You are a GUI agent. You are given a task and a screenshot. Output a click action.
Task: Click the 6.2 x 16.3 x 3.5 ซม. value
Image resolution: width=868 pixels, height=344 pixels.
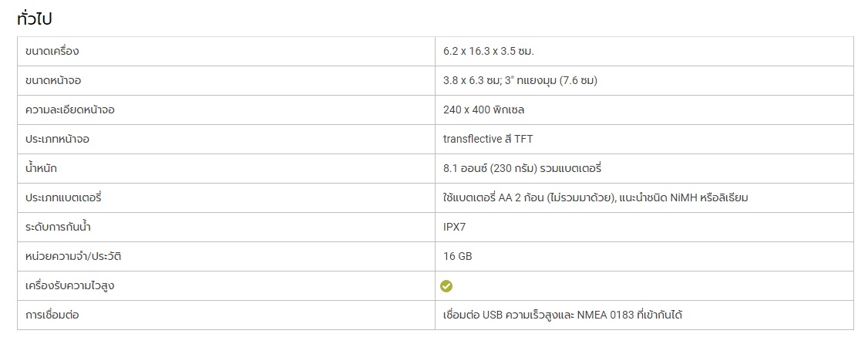488,52
